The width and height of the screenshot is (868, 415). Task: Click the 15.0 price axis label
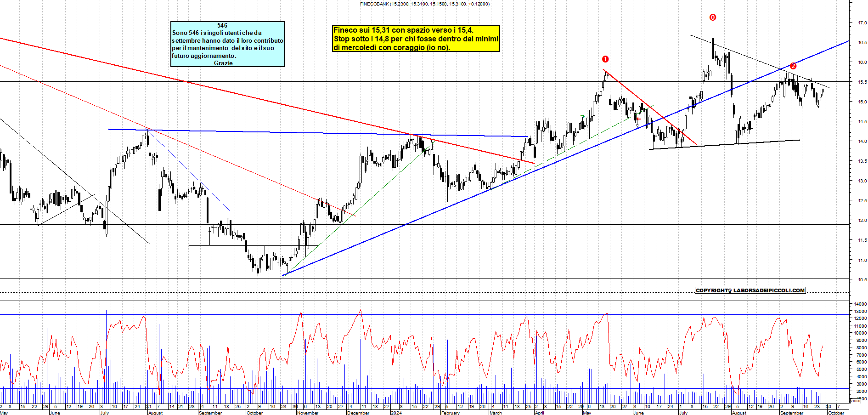862,102
